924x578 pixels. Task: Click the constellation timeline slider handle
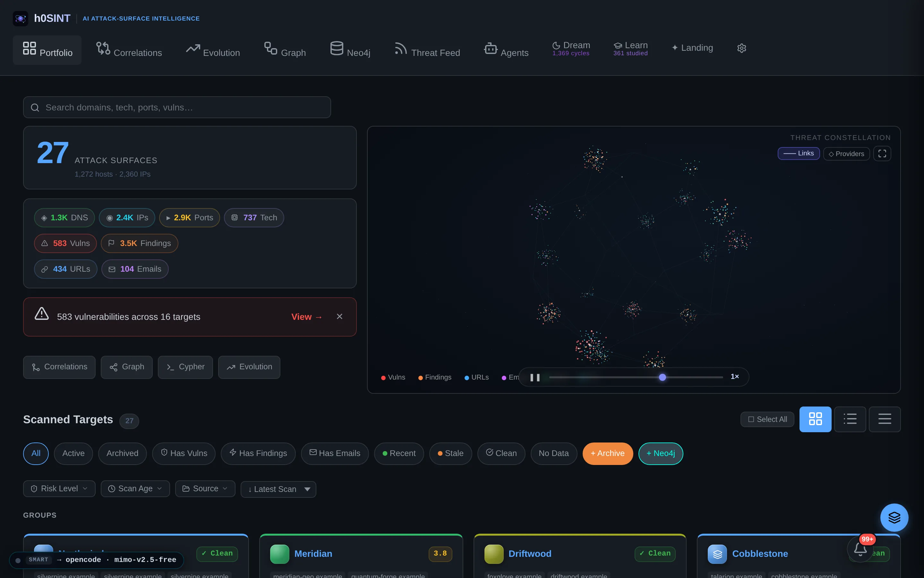[x=663, y=377]
